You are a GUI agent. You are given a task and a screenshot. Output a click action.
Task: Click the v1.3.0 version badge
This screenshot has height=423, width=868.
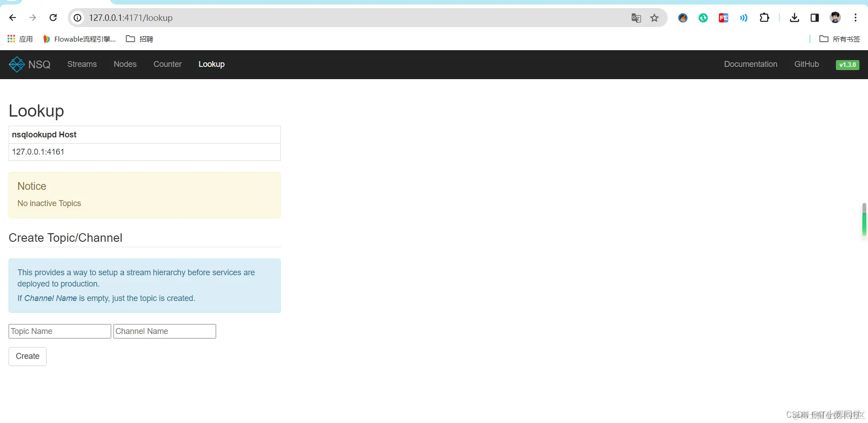click(x=848, y=65)
